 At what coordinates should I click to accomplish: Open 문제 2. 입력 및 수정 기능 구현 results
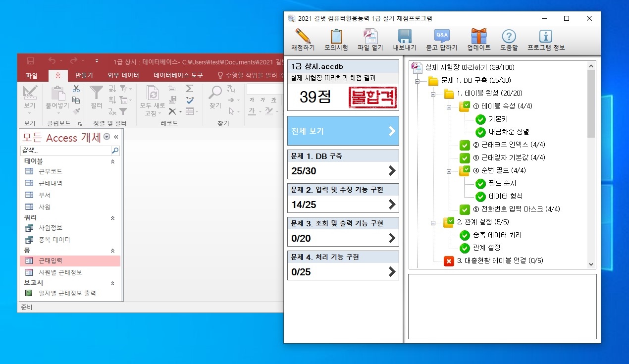pyautogui.click(x=343, y=197)
